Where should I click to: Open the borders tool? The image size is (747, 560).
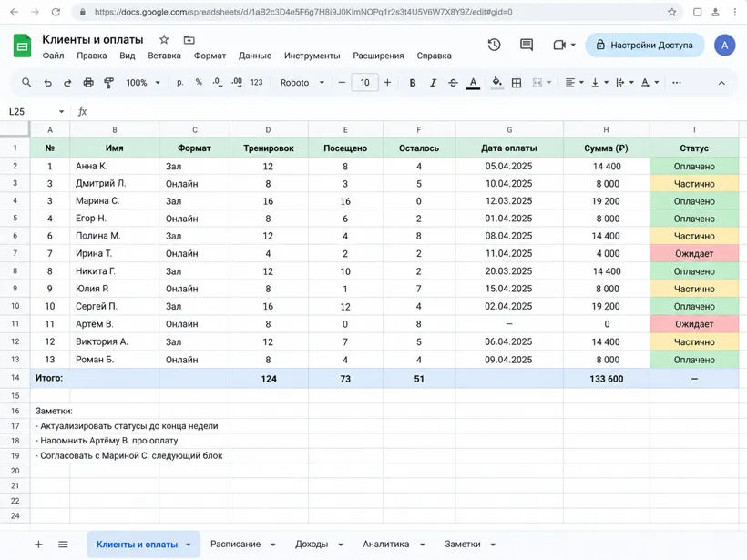tap(517, 83)
